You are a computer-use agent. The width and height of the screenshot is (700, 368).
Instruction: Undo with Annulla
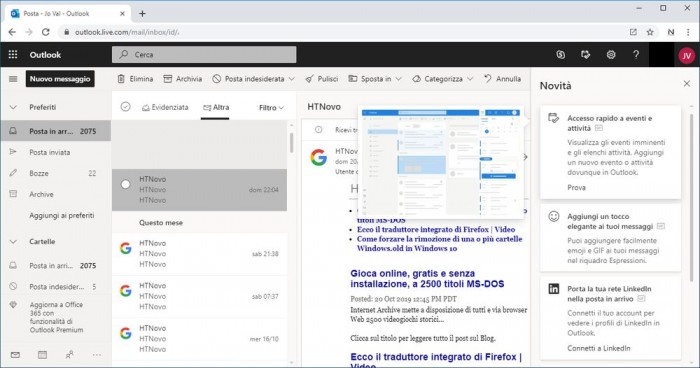click(503, 79)
